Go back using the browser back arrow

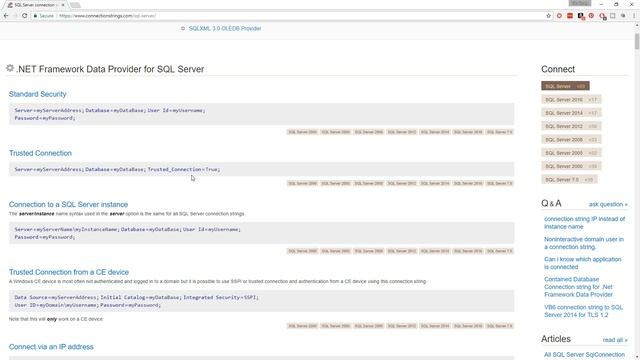[6, 16]
